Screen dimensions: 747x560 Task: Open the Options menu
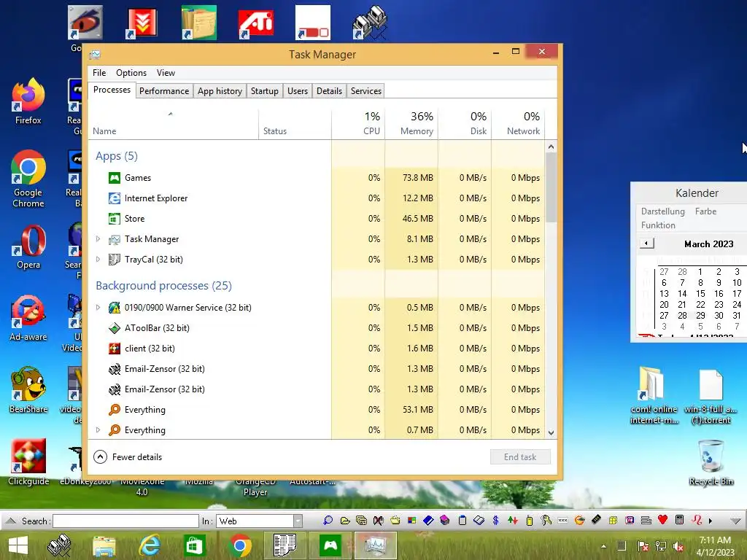pyautogui.click(x=131, y=73)
